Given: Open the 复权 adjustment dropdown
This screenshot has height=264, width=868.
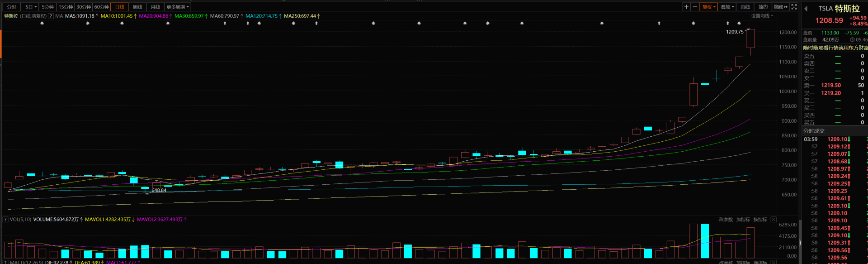Looking at the screenshot, I should (x=708, y=7).
